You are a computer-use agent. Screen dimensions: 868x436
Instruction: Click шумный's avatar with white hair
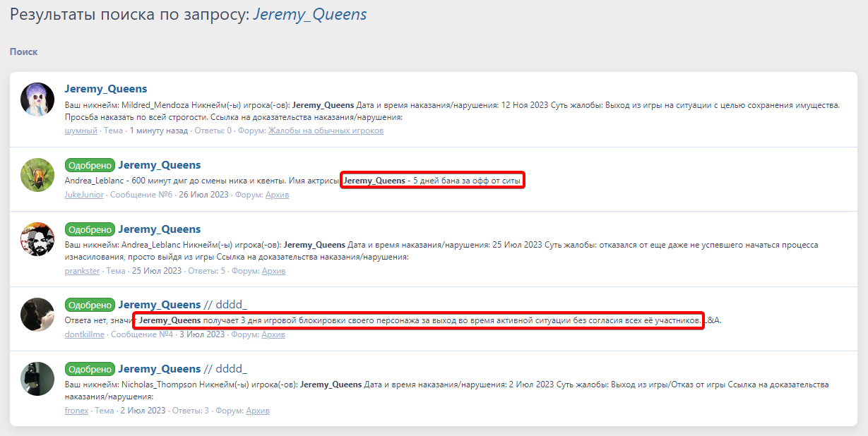click(x=37, y=99)
